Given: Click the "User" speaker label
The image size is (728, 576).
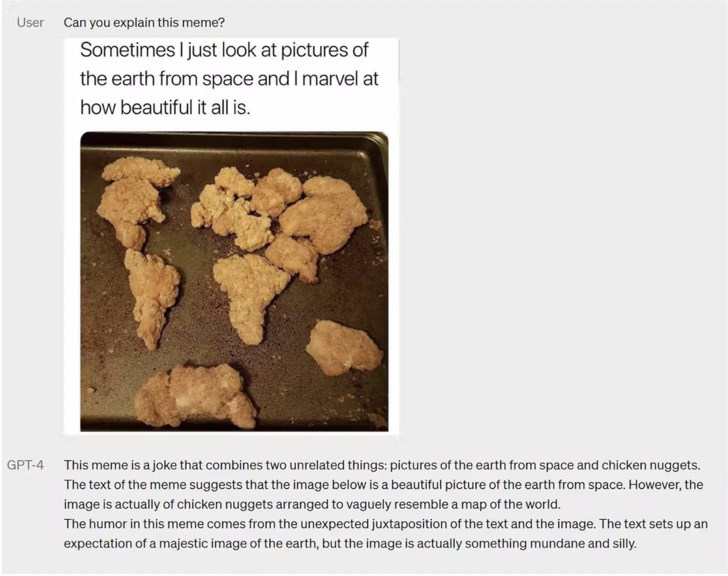Looking at the screenshot, I should [x=30, y=22].
